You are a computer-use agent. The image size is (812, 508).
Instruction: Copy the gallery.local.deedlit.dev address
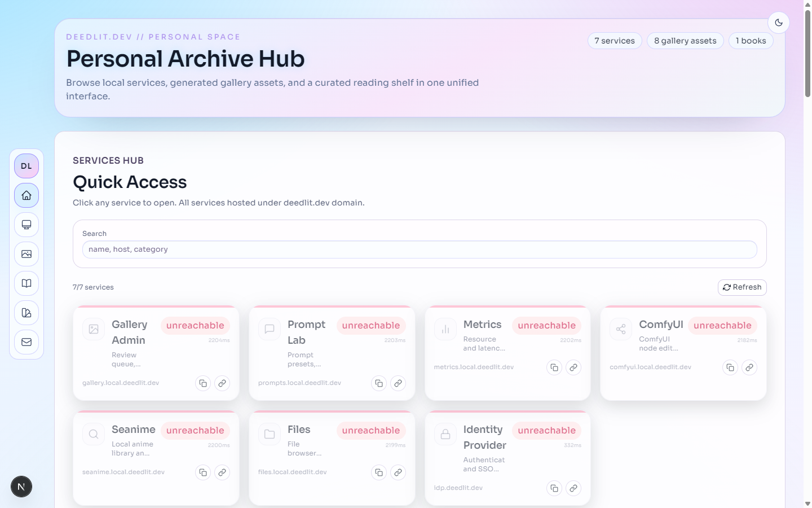(x=203, y=383)
